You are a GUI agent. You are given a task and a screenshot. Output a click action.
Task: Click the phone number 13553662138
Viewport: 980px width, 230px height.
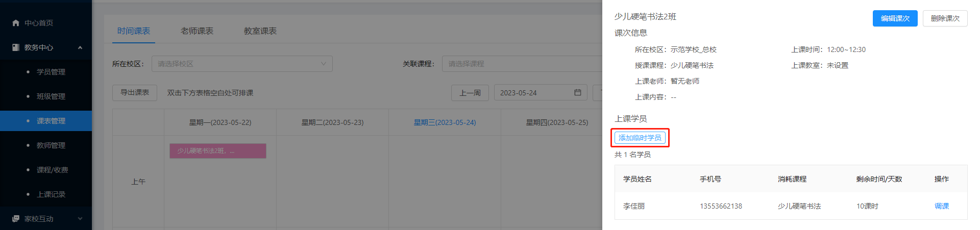point(721,206)
